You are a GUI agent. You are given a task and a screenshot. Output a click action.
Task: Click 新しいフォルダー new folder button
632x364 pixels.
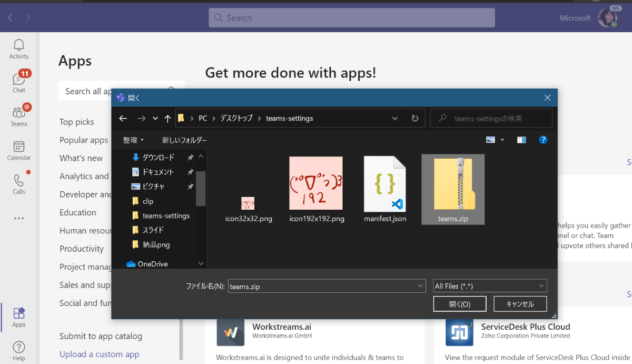tap(184, 140)
